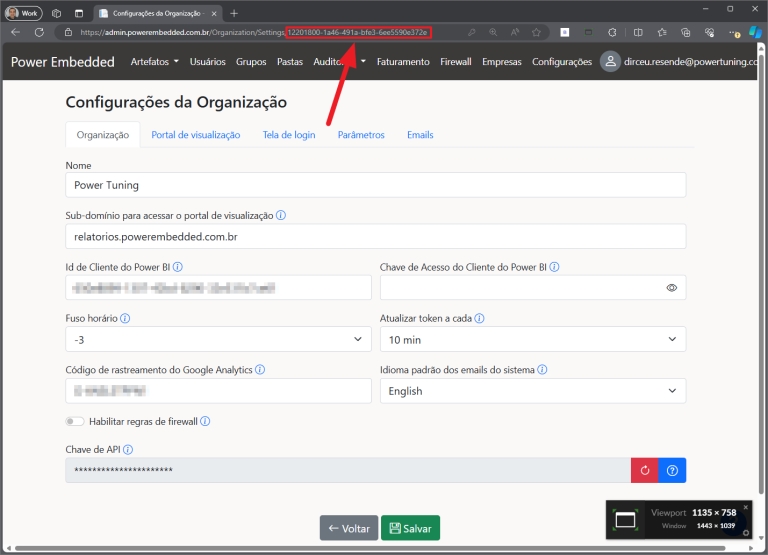Show the Power BI client access key
Screen dimensions: 768x555
671,288
